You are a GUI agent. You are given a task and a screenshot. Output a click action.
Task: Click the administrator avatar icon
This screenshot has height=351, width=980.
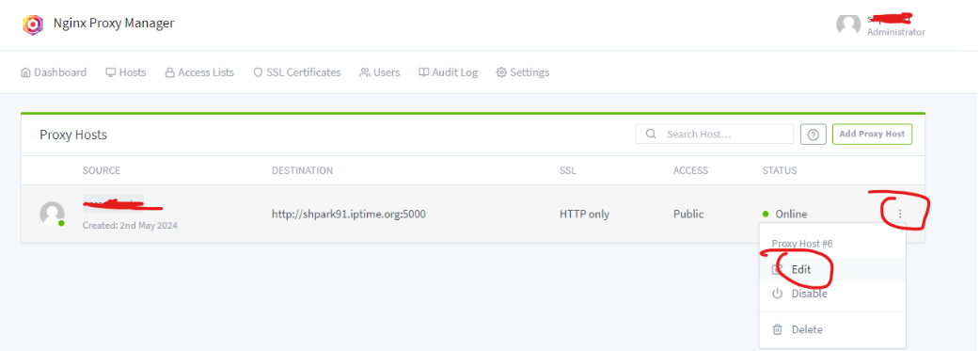[848, 24]
